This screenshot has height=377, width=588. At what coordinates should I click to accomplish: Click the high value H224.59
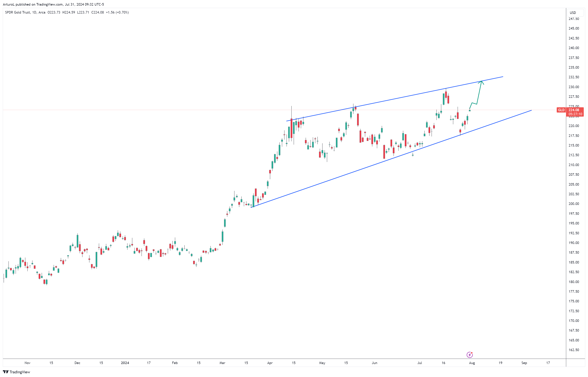point(69,12)
